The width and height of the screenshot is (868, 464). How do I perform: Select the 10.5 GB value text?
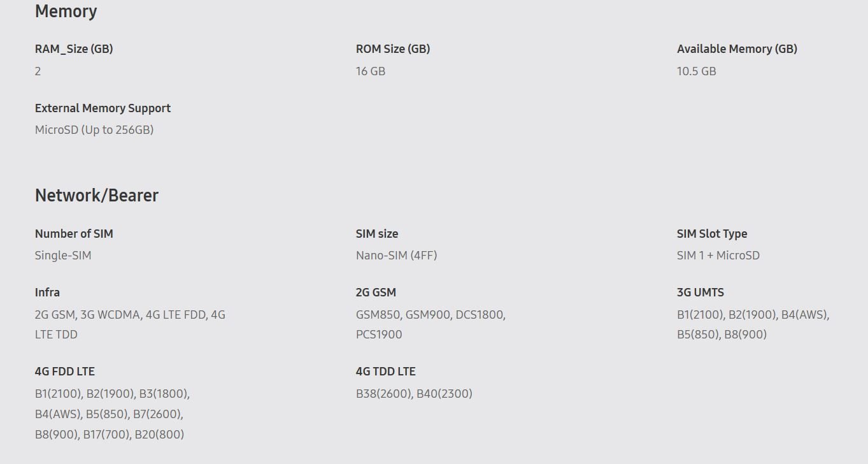point(696,71)
